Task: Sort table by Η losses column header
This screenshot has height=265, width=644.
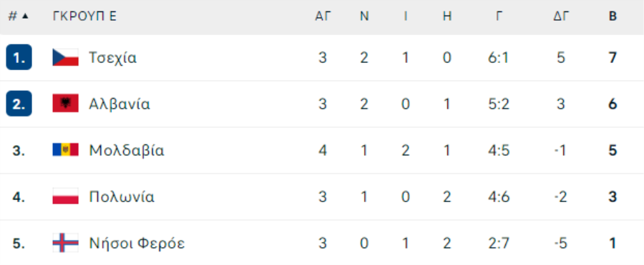Action: pos(447,16)
